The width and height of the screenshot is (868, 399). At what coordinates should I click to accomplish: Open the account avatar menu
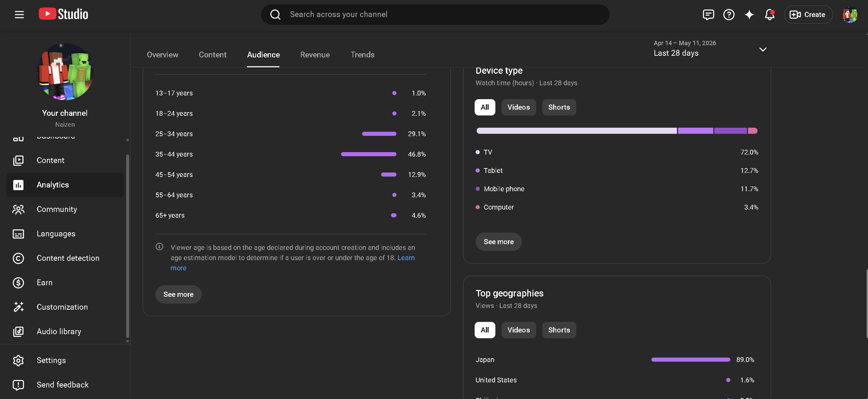click(850, 15)
